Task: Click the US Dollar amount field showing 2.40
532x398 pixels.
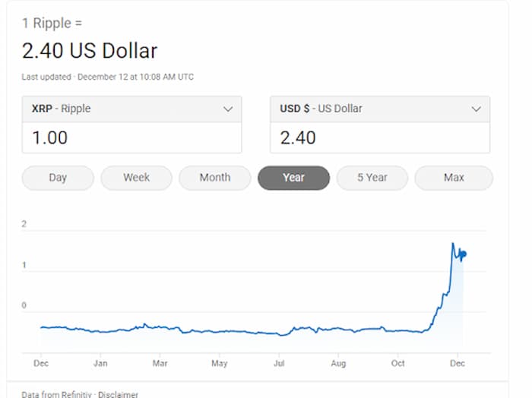Action: (x=380, y=137)
